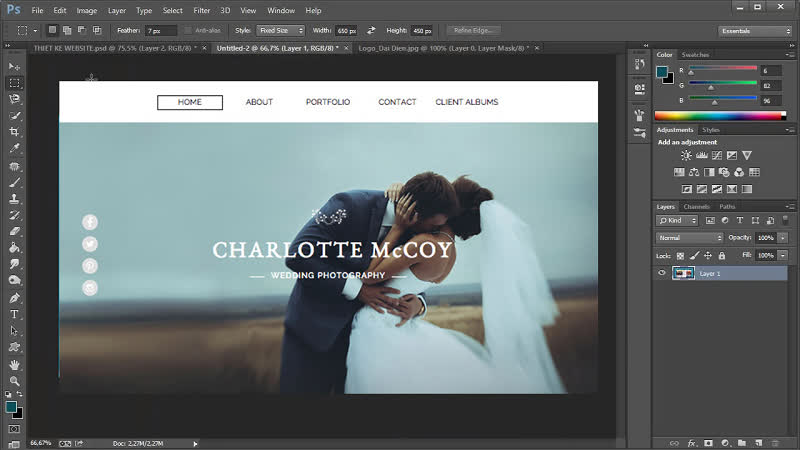Open the status bar info arrow menu
Screen dimensions: 800x450
click(195, 444)
